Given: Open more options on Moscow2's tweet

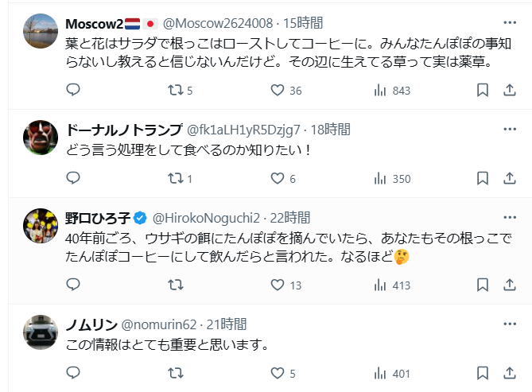Looking at the screenshot, I should click(510, 21).
